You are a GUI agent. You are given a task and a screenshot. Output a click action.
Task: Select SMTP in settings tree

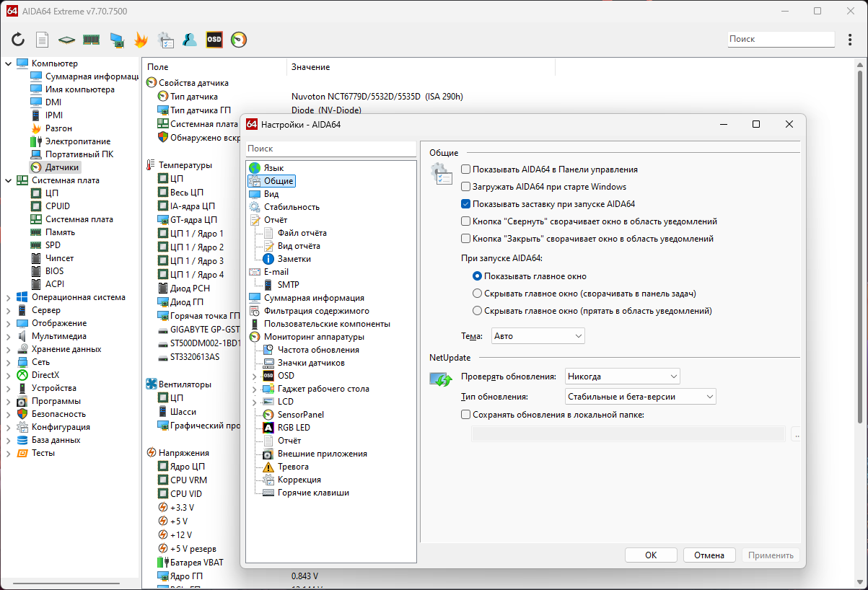coord(288,285)
